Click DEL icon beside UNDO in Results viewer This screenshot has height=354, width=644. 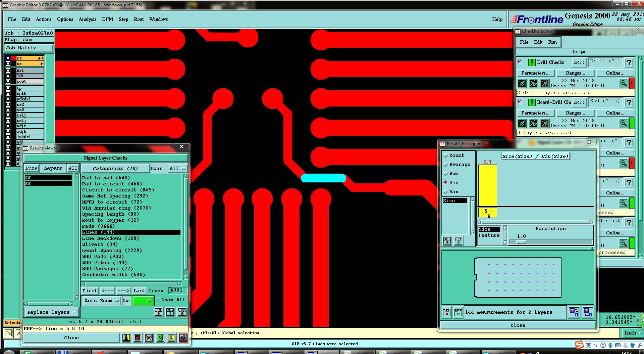[x=159, y=312]
